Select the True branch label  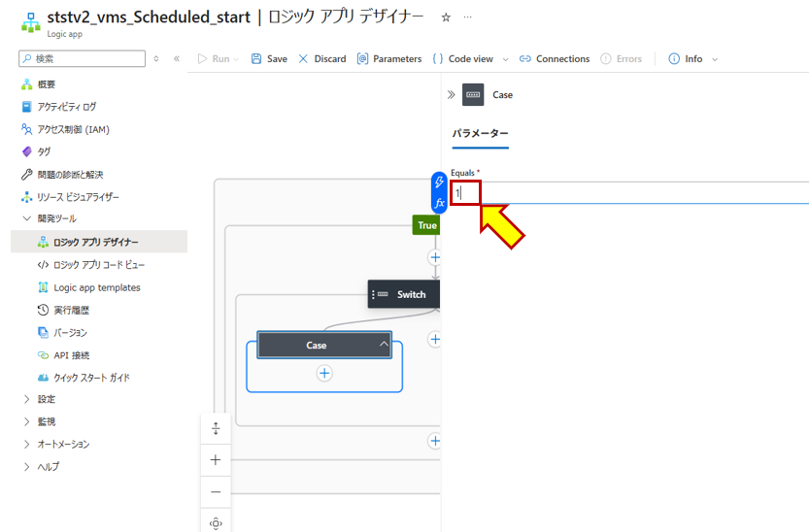(426, 225)
